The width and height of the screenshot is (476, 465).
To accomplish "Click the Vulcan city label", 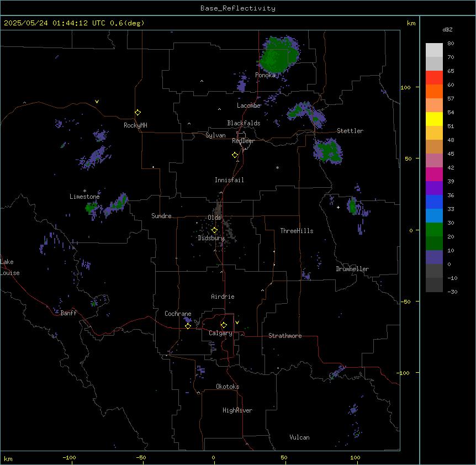I will pos(299,437).
